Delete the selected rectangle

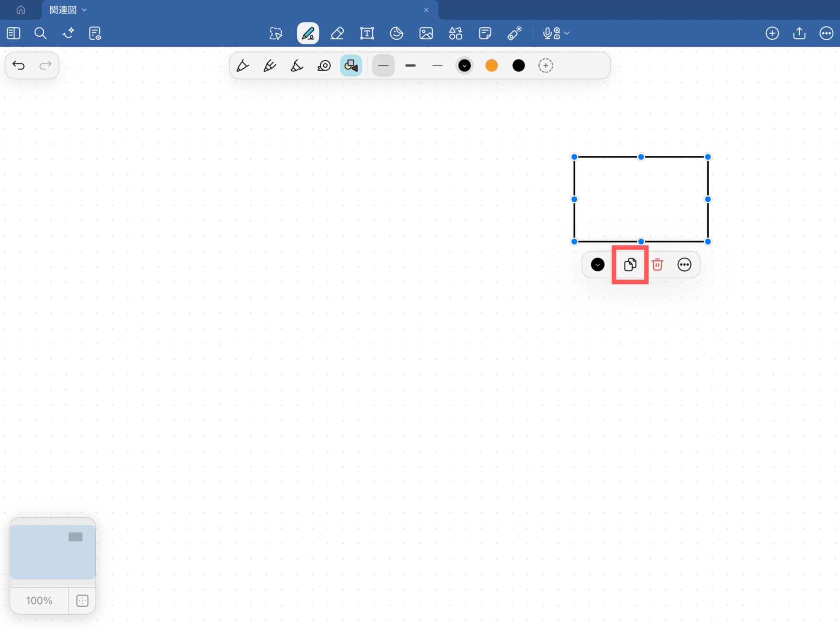click(x=657, y=265)
